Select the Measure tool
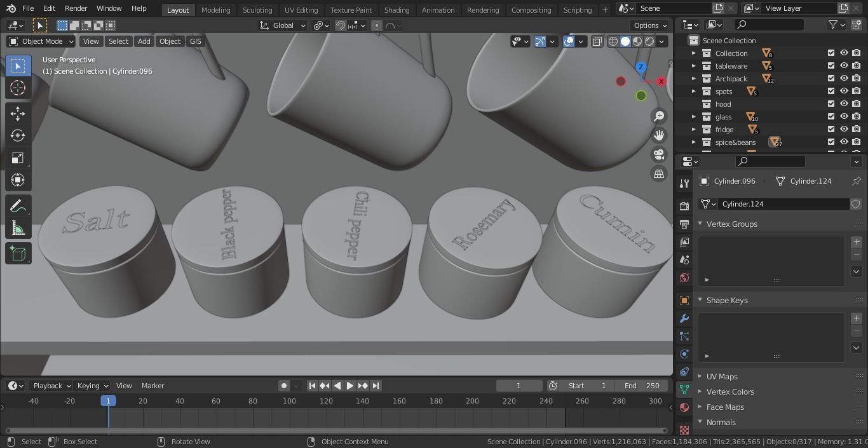This screenshot has height=448, width=868. 18,228
